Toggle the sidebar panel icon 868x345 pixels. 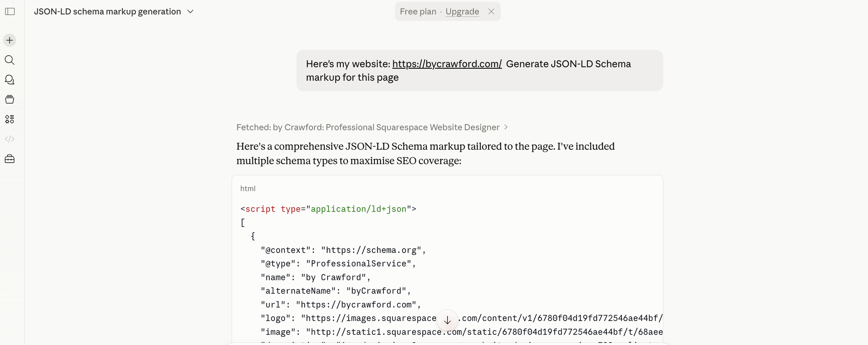click(10, 11)
